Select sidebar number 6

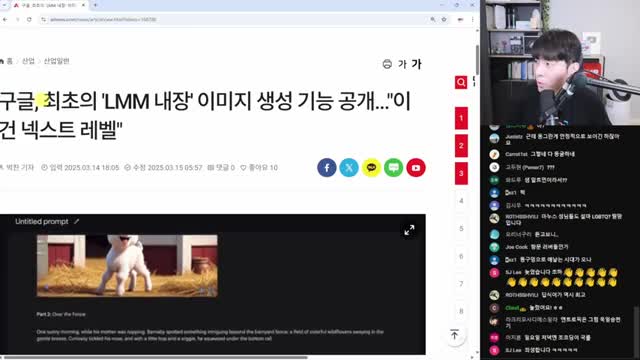click(x=461, y=256)
